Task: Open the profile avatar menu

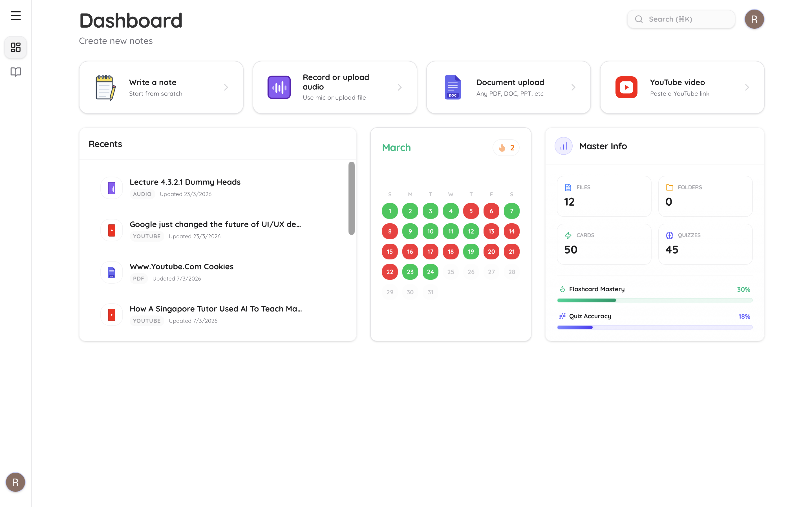Action: 754,19
